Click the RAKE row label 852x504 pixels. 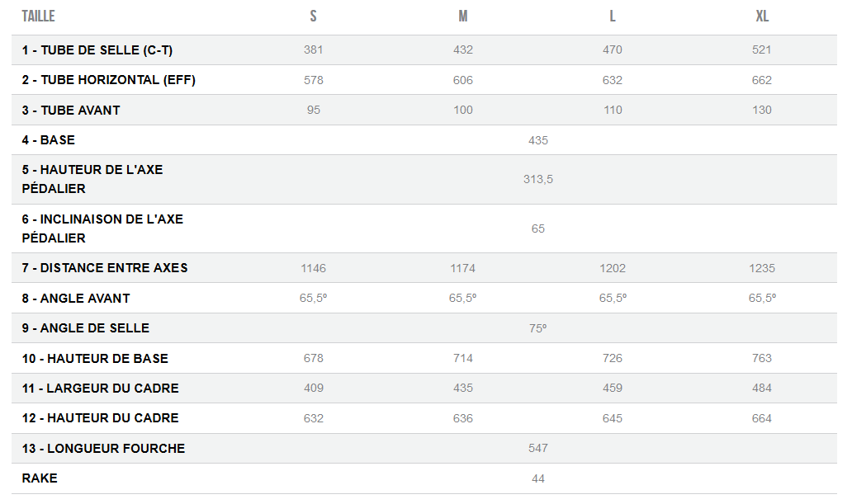(40, 478)
